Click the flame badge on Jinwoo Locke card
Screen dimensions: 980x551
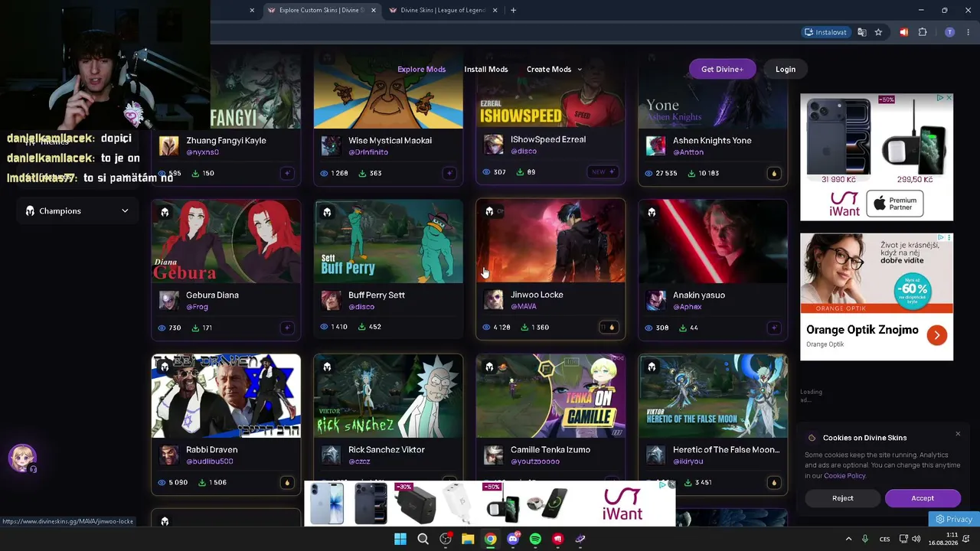pos(611,328)
